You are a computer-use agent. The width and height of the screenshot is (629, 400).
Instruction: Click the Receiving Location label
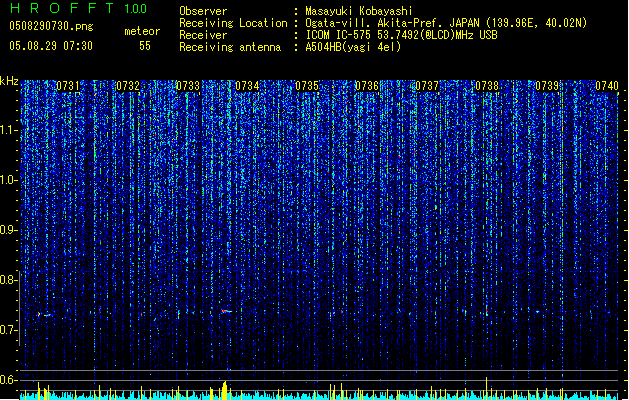tap(233, 23)
